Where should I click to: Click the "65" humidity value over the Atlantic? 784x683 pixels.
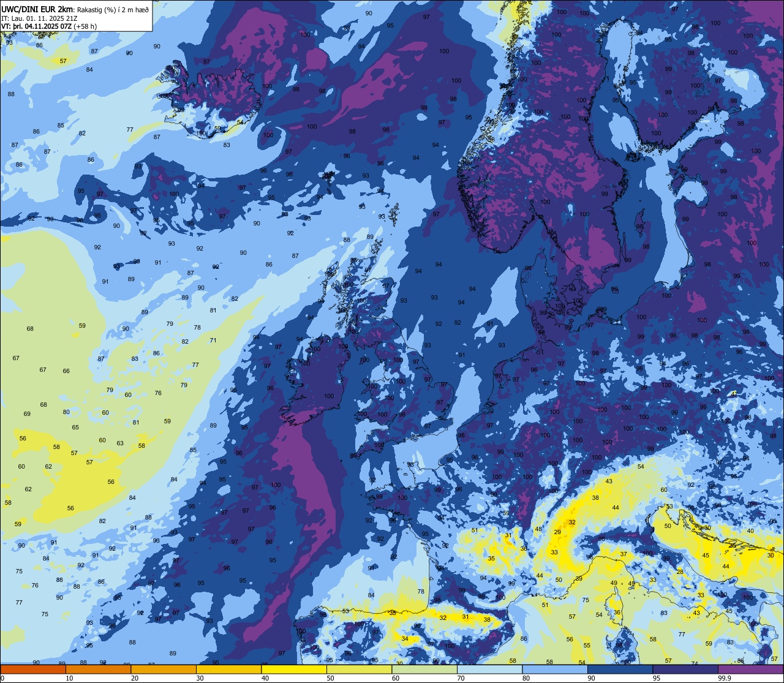(x=75, y=428)
